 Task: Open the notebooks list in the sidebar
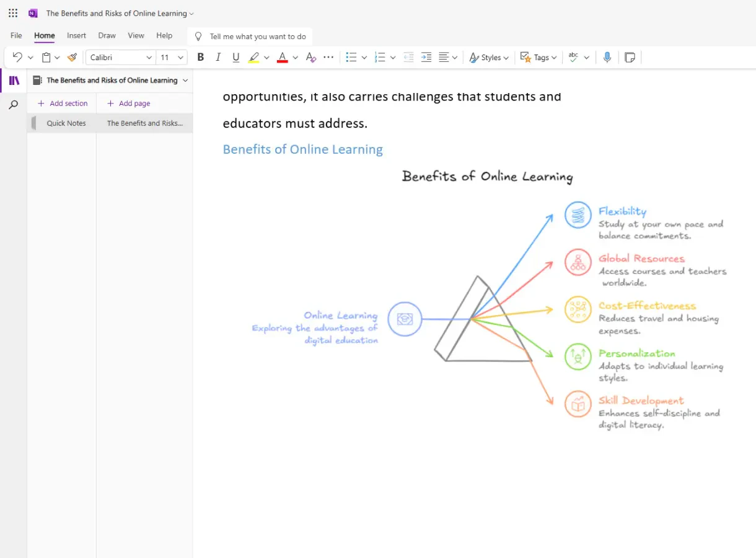(13, 80)
